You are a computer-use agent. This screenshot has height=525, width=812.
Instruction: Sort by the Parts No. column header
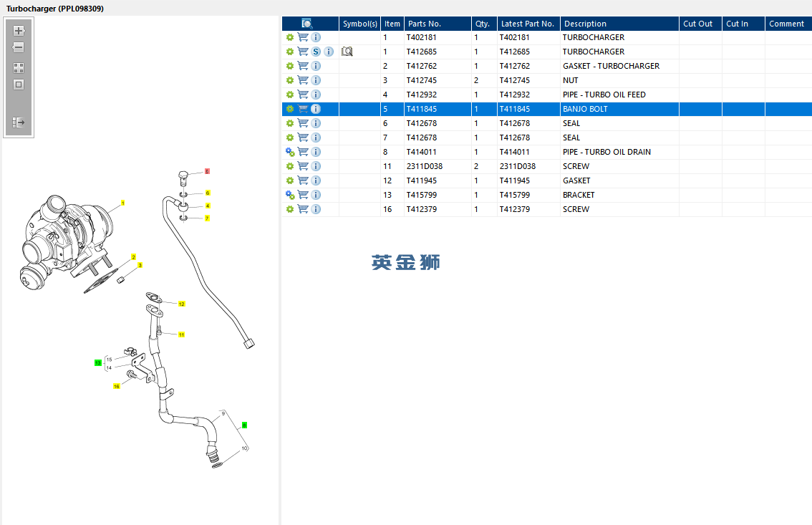tap(438, 24)
